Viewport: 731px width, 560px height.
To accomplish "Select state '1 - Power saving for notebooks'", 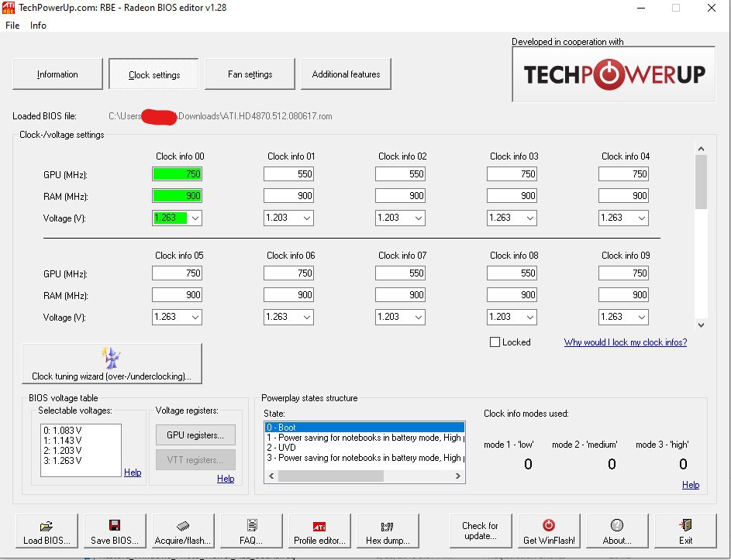I will pyautogui.click(x=364, y=438).
